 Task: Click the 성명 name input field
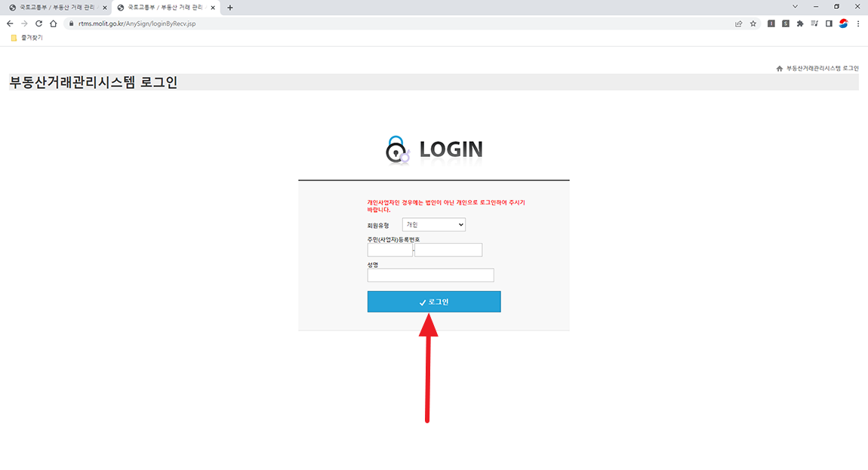[431, 275]
